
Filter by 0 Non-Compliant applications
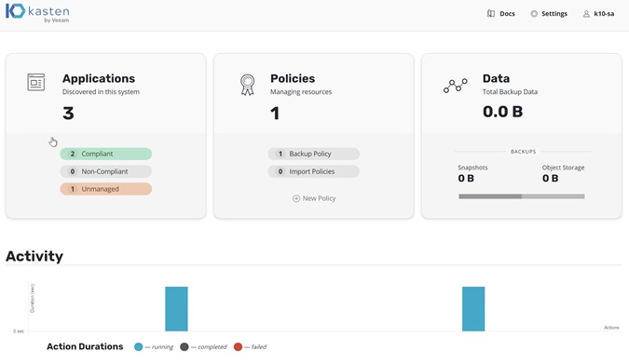click(x=106, y=171)
